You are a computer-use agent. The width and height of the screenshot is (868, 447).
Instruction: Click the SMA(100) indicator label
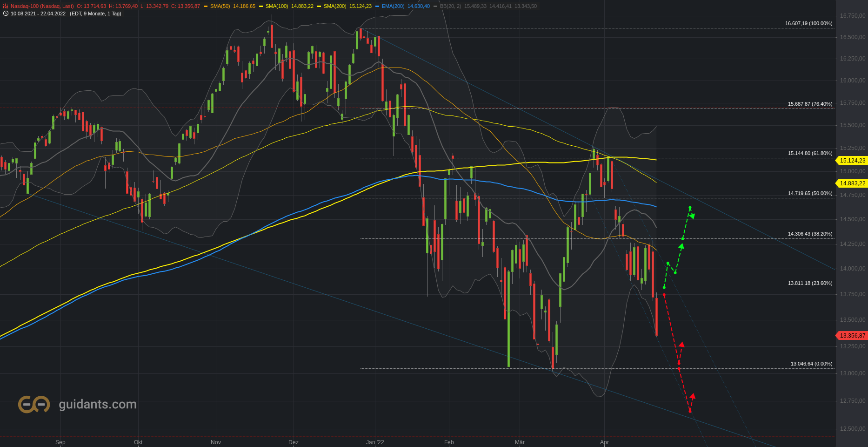[277, 7]
